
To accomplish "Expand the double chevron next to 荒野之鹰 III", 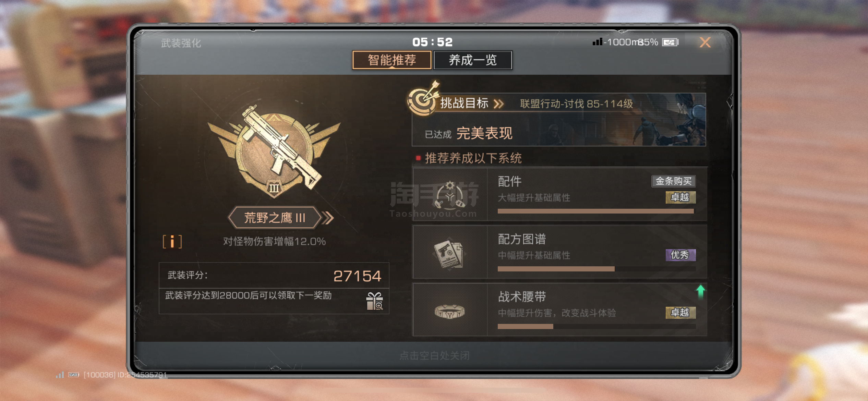I will pos(327,218).
